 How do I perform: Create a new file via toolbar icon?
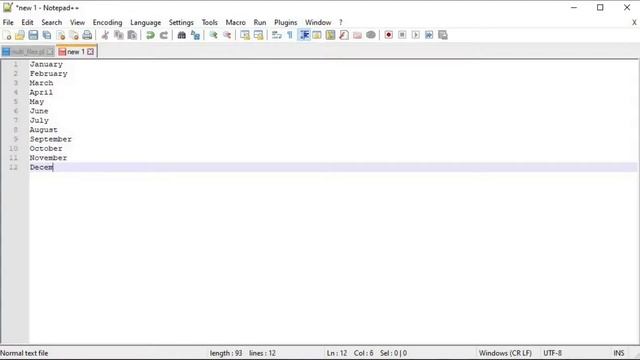tap(7, 35)
